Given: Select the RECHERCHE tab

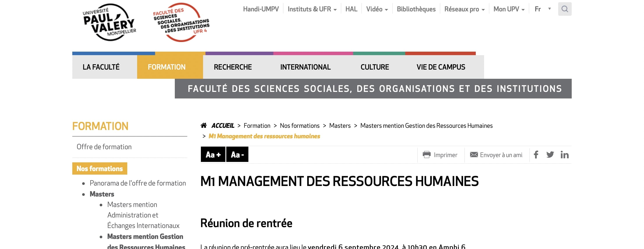Looking at the screenshot, I should [233, 67].
